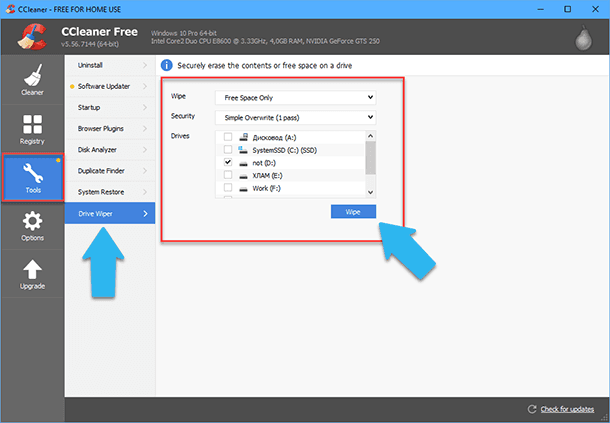Select the Дисковод (A:) drive row
Viewport: 610px width, 423px height.
290,137
